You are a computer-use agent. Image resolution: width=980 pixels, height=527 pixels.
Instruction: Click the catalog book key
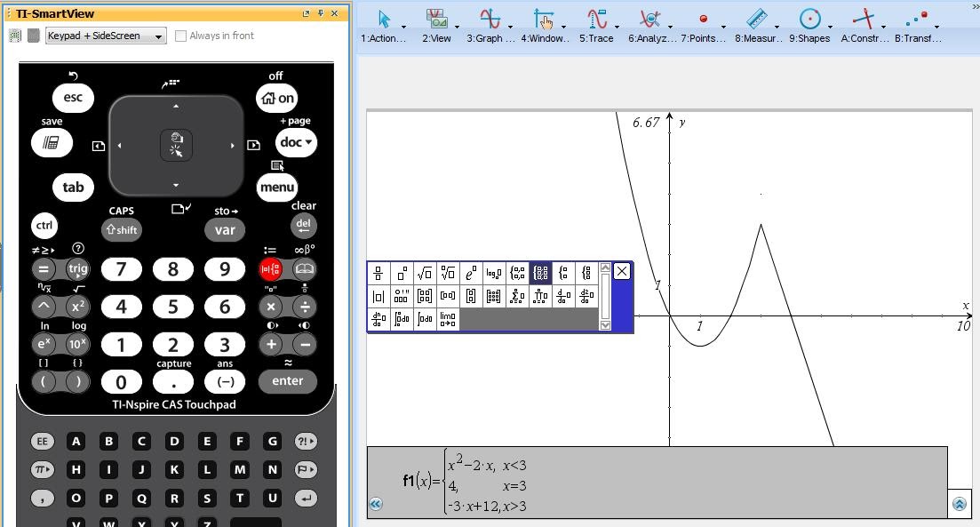(305, 269)
